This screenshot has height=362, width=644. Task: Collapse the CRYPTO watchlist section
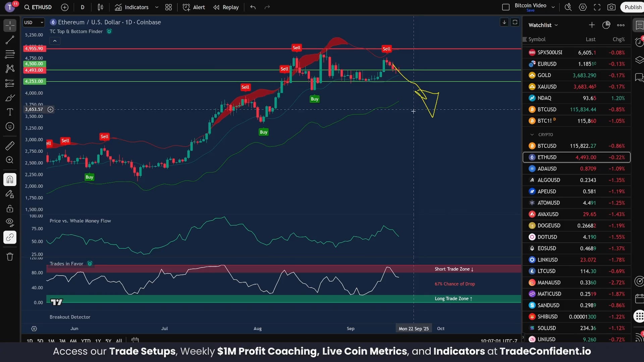click(x=532, y=134)
